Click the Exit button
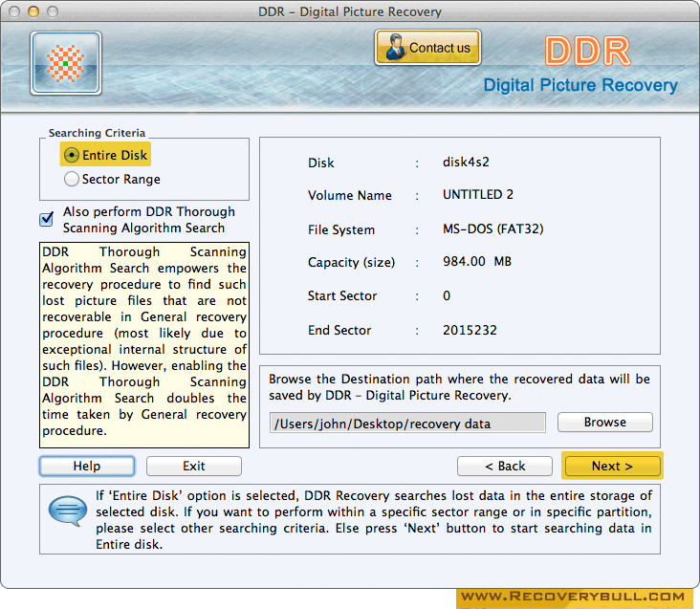Viewport: 700px width, 609px height. click(x=194, y=466)
